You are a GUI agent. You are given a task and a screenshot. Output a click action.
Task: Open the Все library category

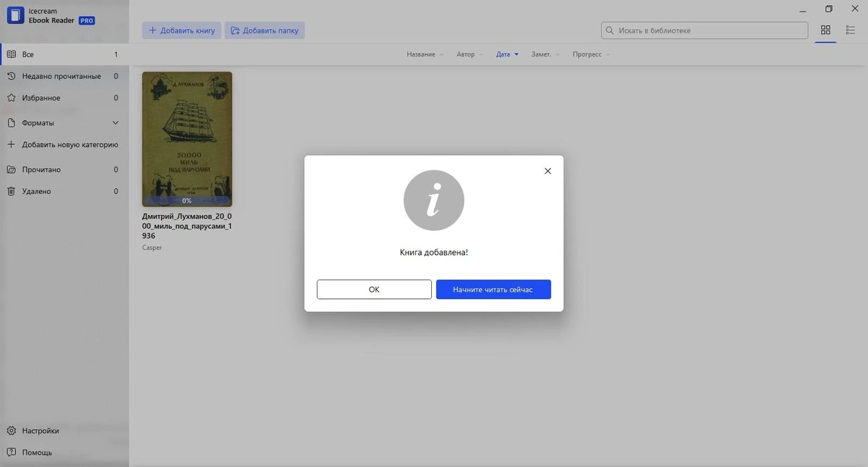point(64,54)
